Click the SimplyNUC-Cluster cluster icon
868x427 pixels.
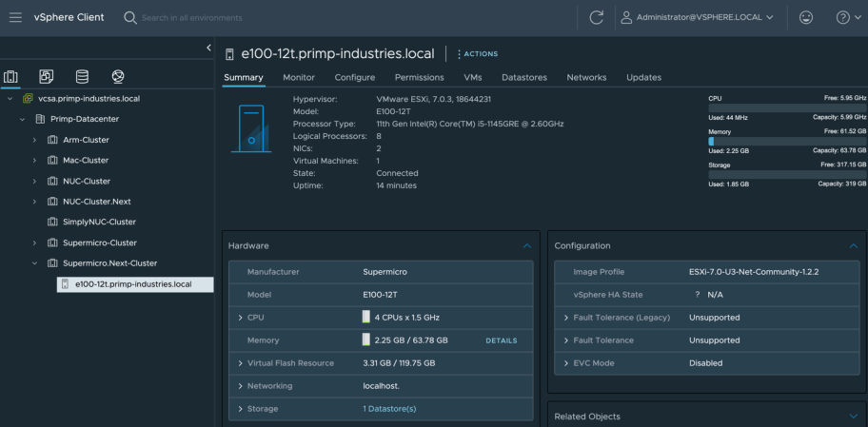tap(52, 222)
